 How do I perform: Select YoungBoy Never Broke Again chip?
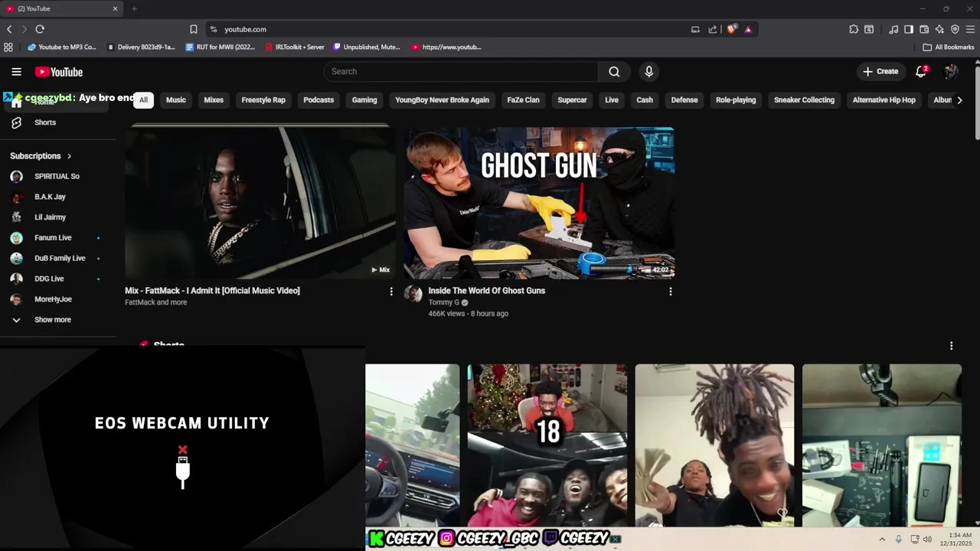(442, 100)
